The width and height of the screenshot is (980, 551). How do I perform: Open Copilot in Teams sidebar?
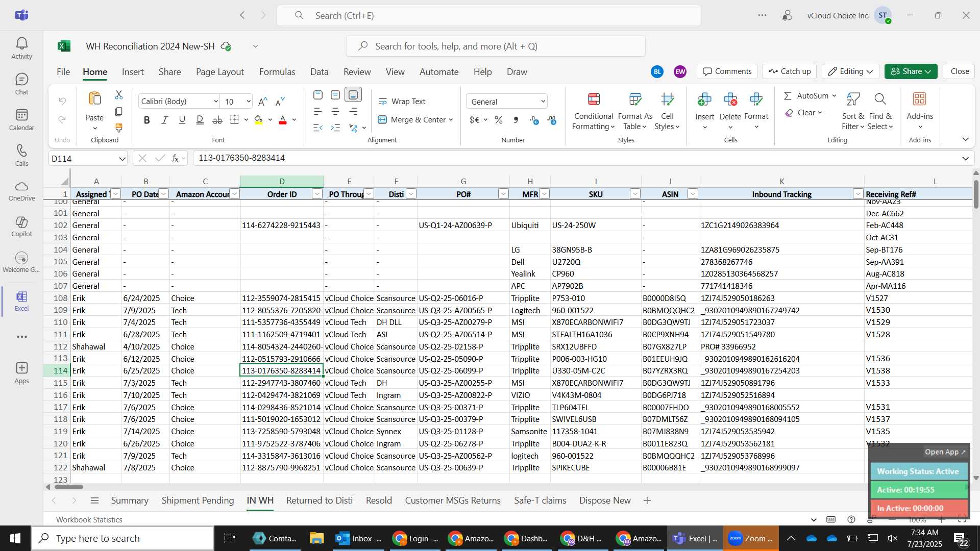(x=21, y=227)
